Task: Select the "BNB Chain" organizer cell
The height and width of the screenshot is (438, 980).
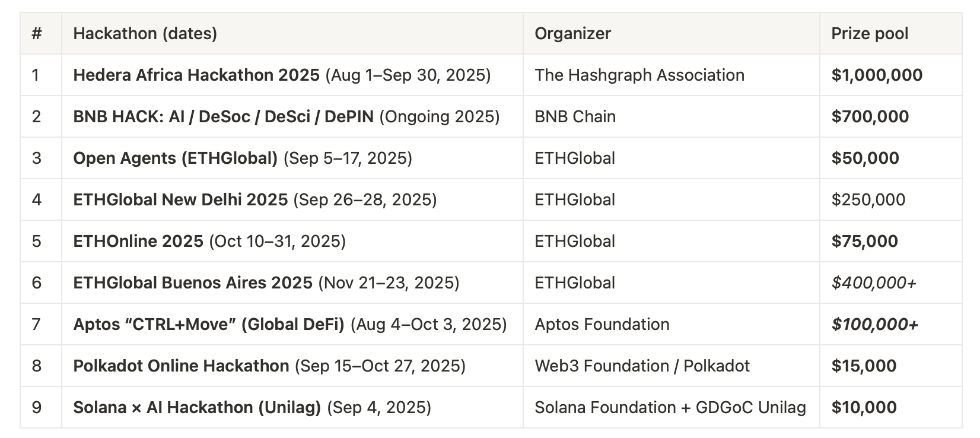Action: pos(575,116)
